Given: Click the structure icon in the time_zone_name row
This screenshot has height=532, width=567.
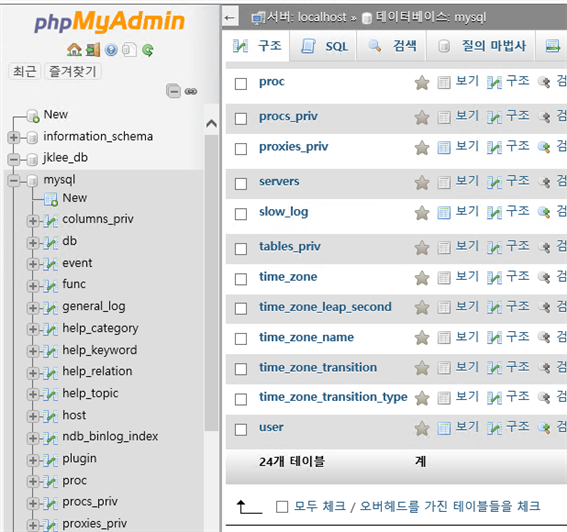Looking at the screenshot, I should tap(494, 338).
